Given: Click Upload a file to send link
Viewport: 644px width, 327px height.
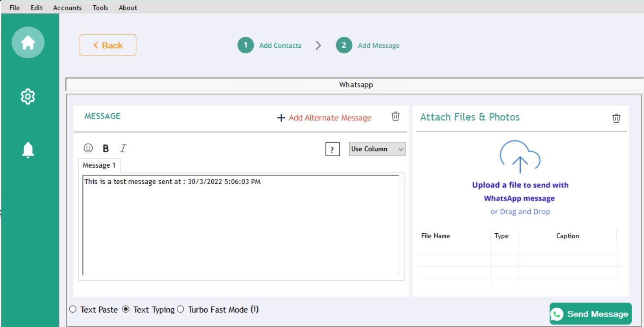Looking at the screenshot, I should 520,192.
